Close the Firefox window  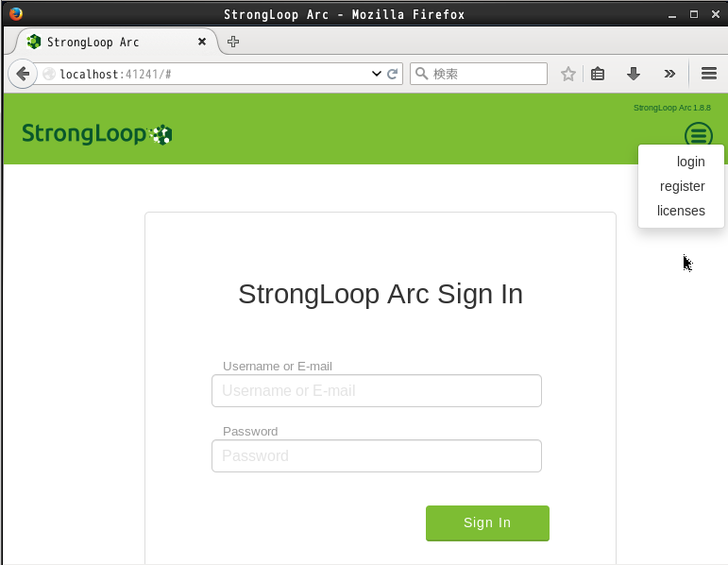pos(716,14)
